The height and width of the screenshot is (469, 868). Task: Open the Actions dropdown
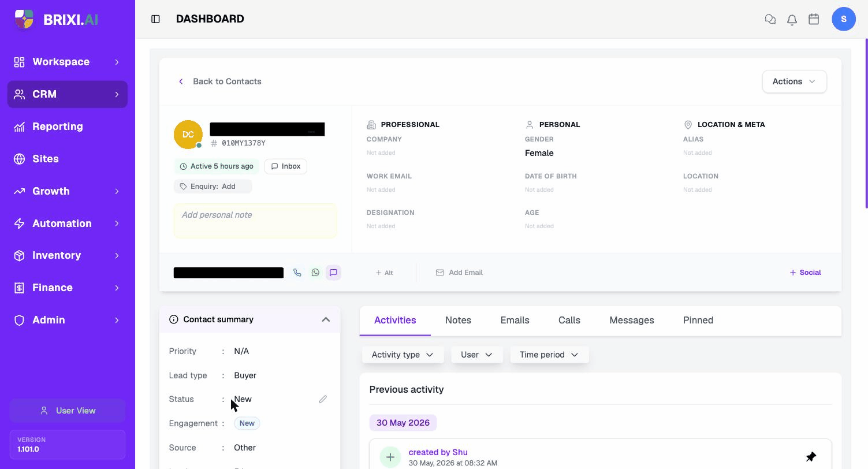795,81
